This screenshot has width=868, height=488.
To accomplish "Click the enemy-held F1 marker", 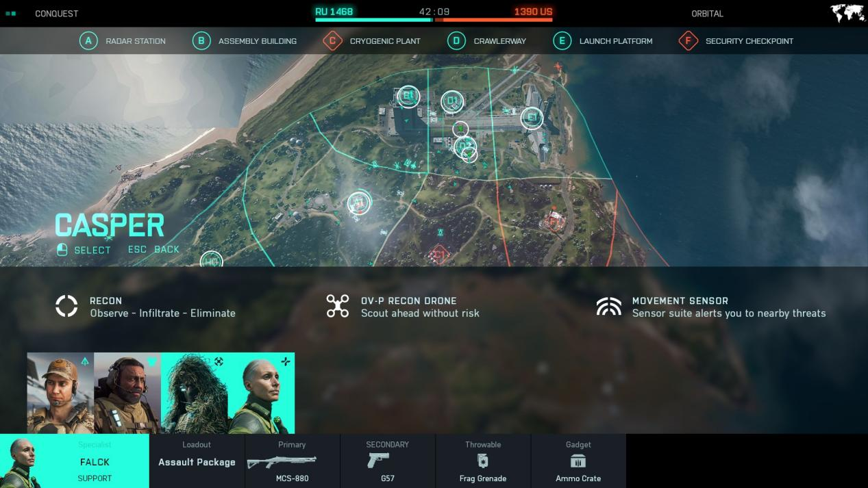I will click(x=554, y=222).
